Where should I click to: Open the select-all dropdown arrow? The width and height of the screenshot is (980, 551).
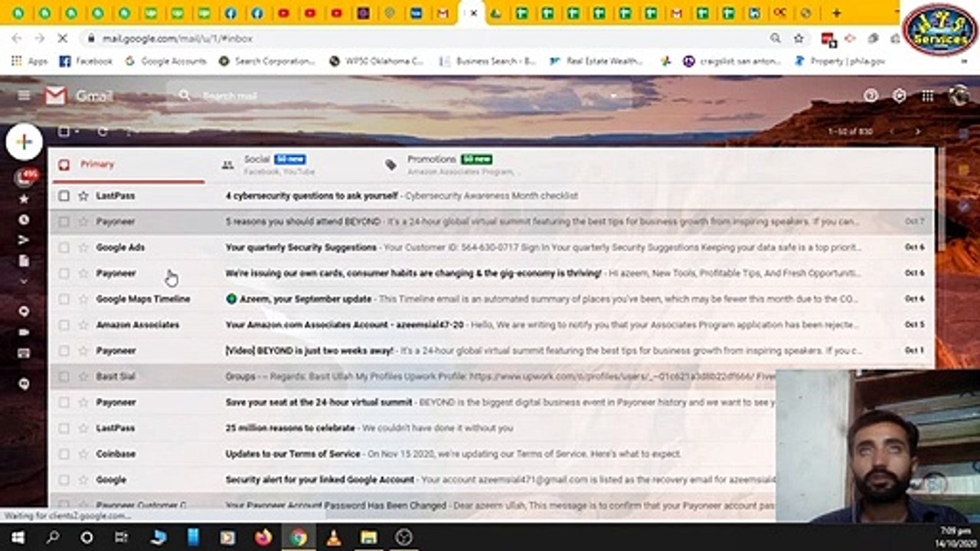click(x=78, y=132)
